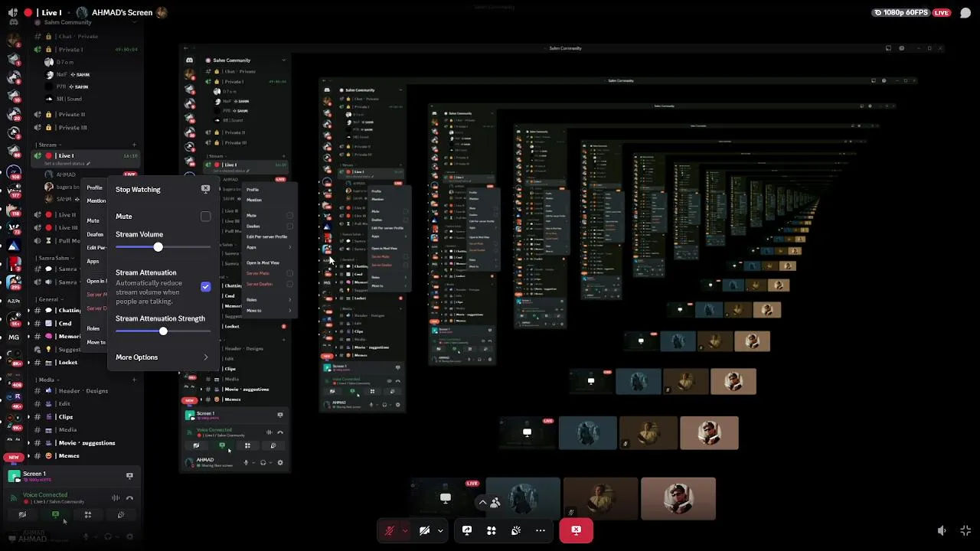The height and width of the screenshot is (551, 980).
Task: Collapse participants with the chevron-up members button
Action: [488, 503]
